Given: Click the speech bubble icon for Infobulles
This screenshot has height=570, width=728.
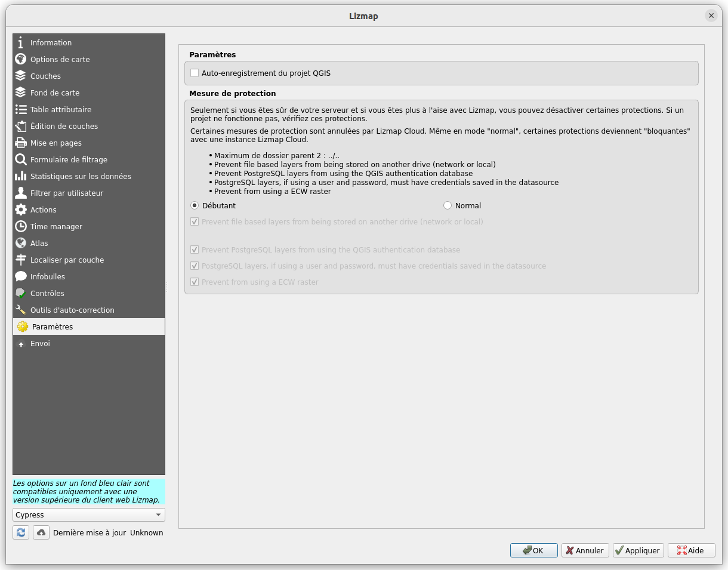Looking at the screenshot, I should pos(21,276).
